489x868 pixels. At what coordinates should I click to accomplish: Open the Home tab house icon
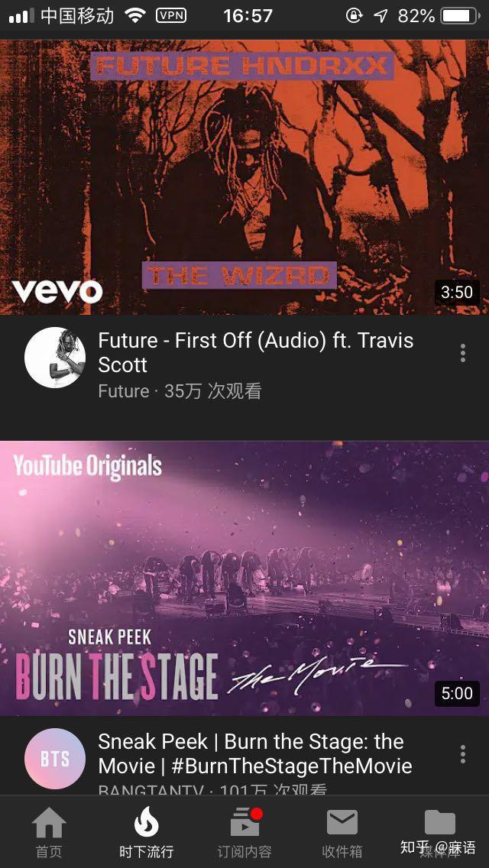50,823
